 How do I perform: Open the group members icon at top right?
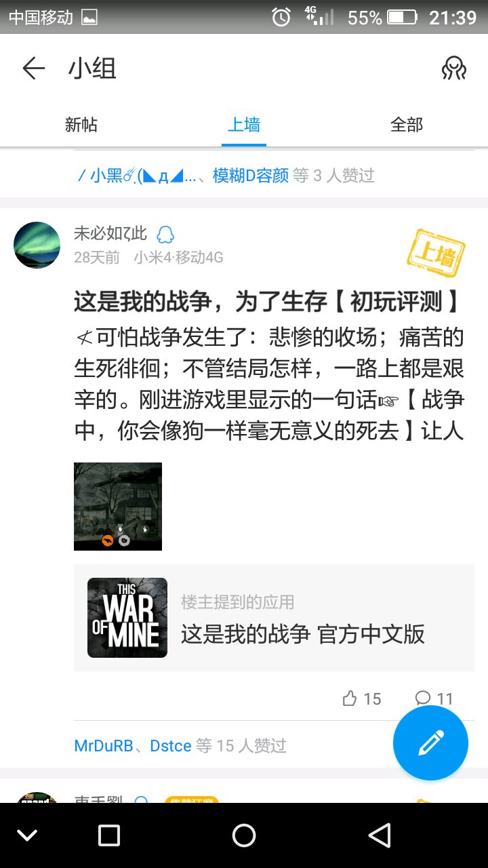pyautogui.click(x=453, y=68)
